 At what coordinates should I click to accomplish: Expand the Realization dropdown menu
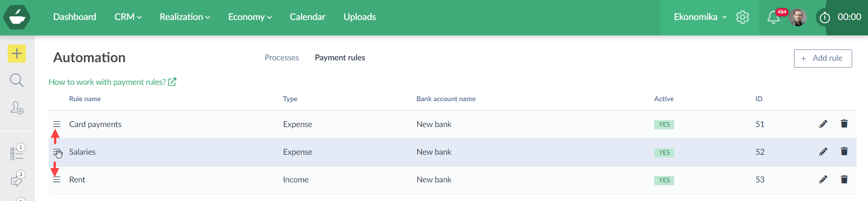click(185, 17)
